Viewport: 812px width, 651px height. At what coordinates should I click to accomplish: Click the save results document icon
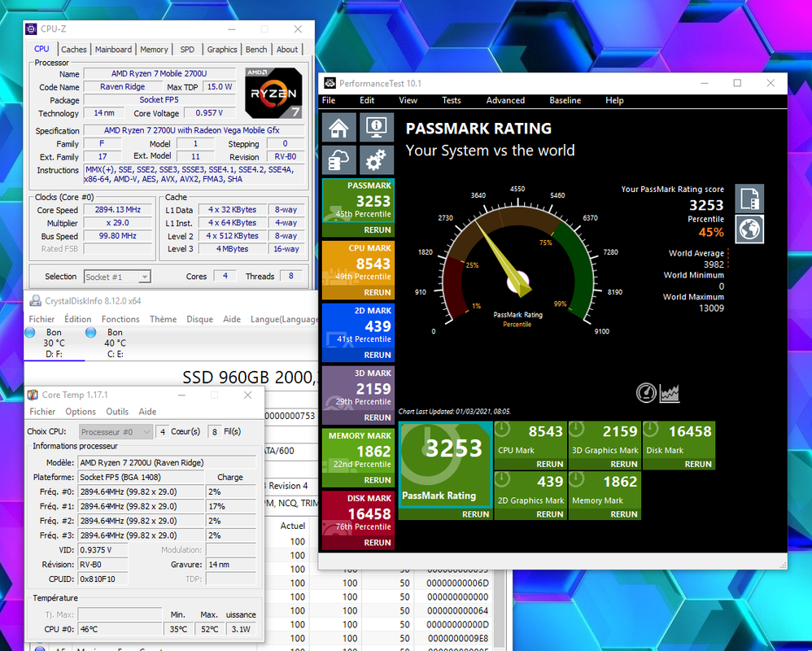(749, 199)
